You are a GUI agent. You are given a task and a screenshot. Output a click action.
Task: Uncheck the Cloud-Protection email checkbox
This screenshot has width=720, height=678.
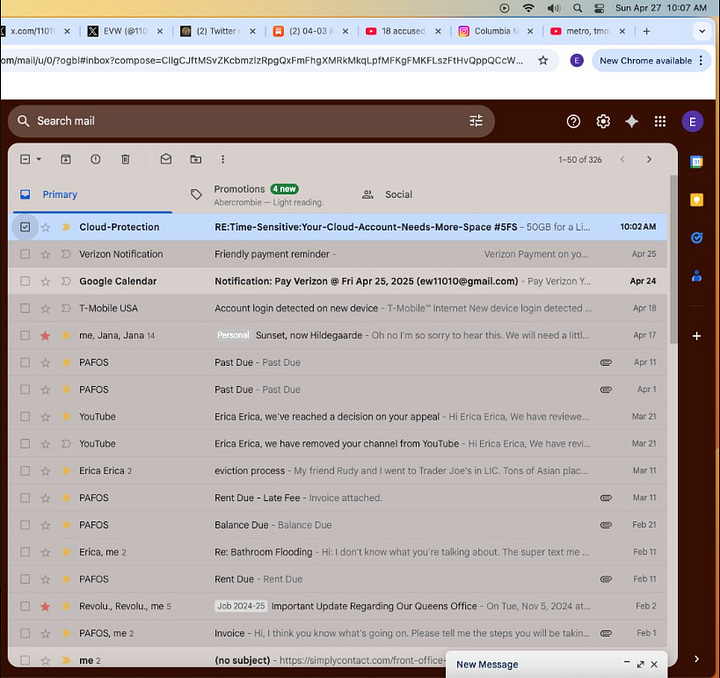25,227
